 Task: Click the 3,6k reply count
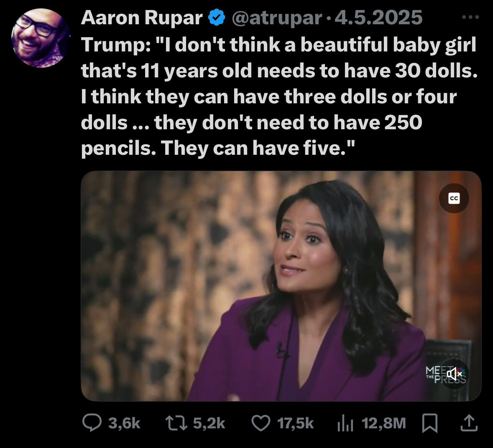[x=124, y=423]
